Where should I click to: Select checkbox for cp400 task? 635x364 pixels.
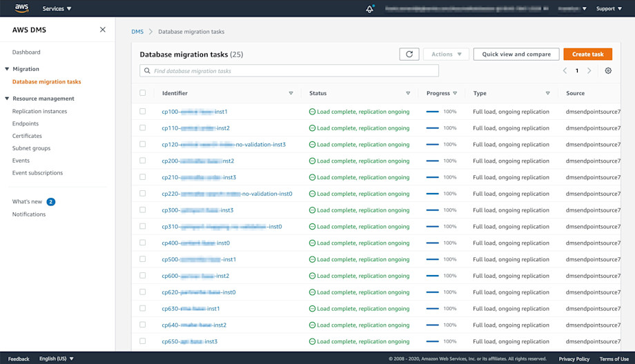[x=143, y=243]
